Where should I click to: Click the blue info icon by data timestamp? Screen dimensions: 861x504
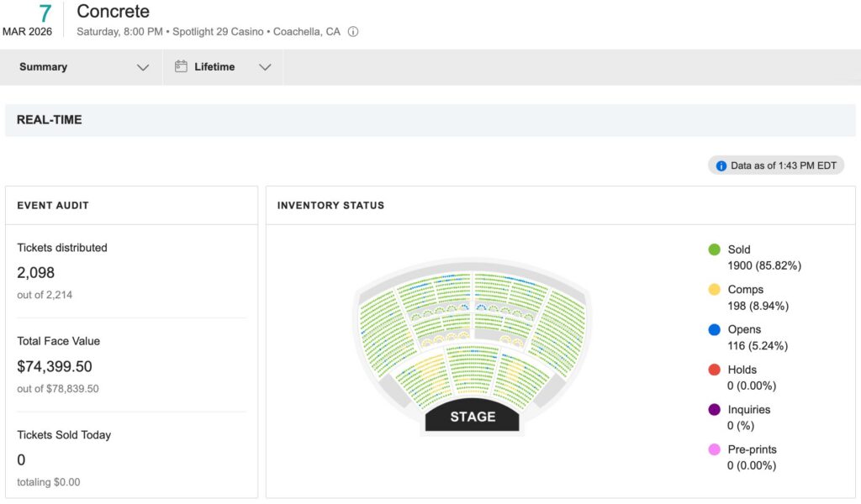pyautogui.click(x=721, y=165)
